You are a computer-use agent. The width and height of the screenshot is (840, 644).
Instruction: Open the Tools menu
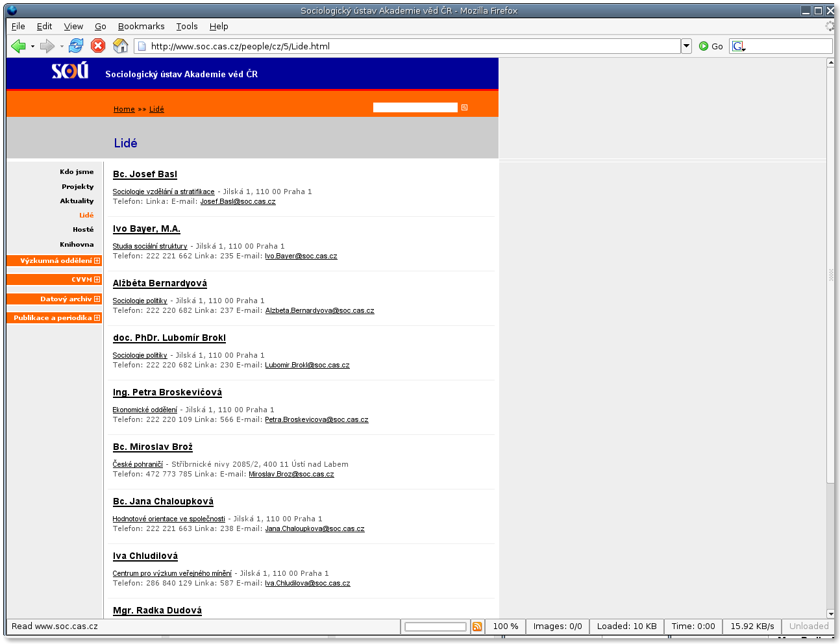pos(186,27)
